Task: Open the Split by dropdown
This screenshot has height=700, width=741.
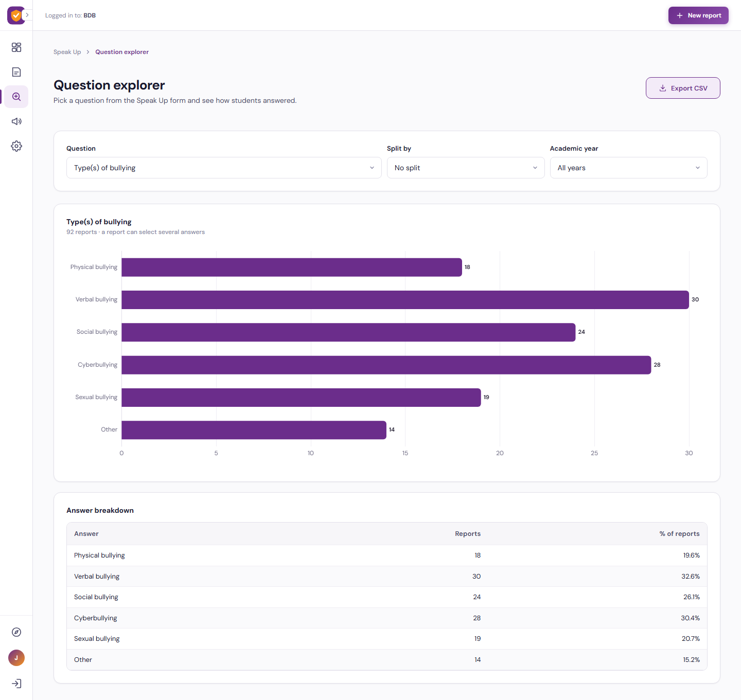Action: click(466, 168)
